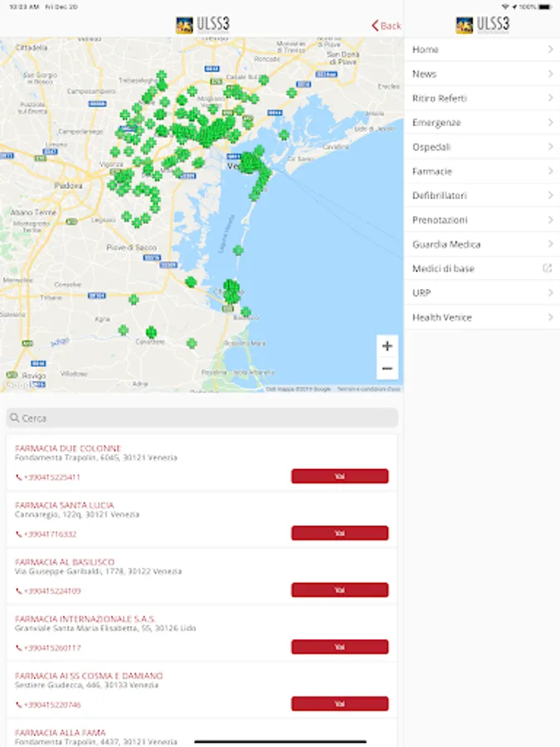Open the Health Venice menu item
The height and width of the screenshot is (747, 560).
[x=482, y=317]
